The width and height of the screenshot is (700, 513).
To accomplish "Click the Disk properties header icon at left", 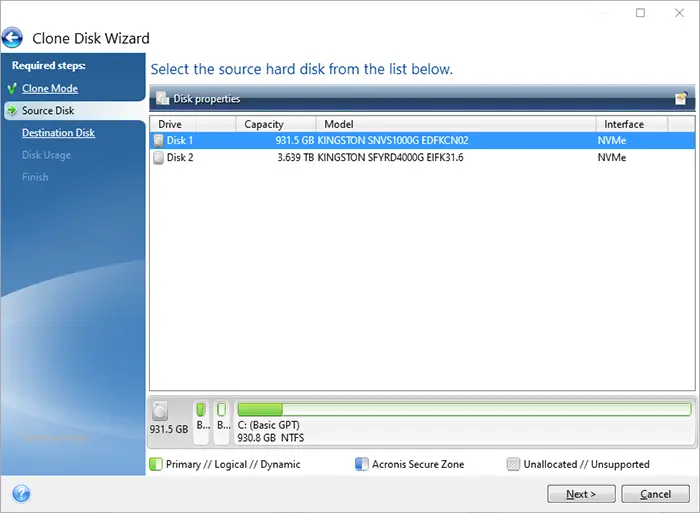I will click(x=162, y=98).
